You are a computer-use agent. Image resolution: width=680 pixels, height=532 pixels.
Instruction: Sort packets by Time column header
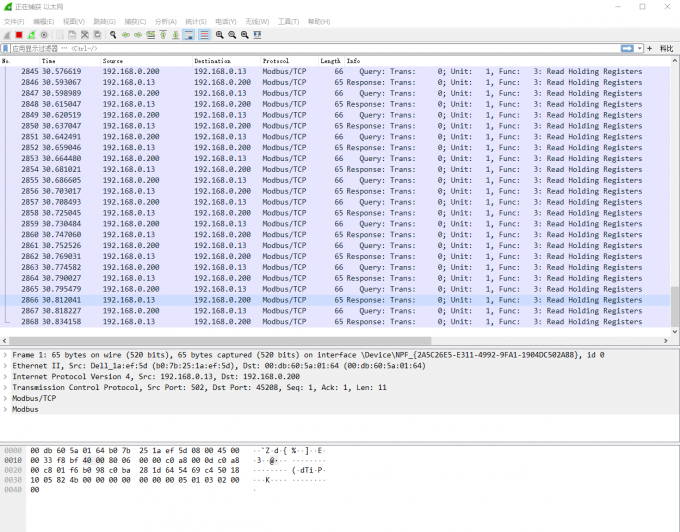tap(70, 61)
